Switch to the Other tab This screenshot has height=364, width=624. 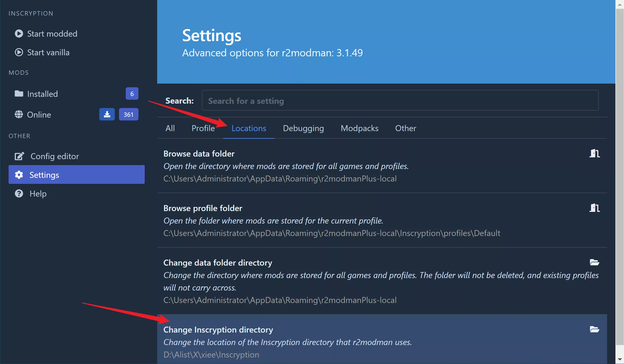(406, 128)
